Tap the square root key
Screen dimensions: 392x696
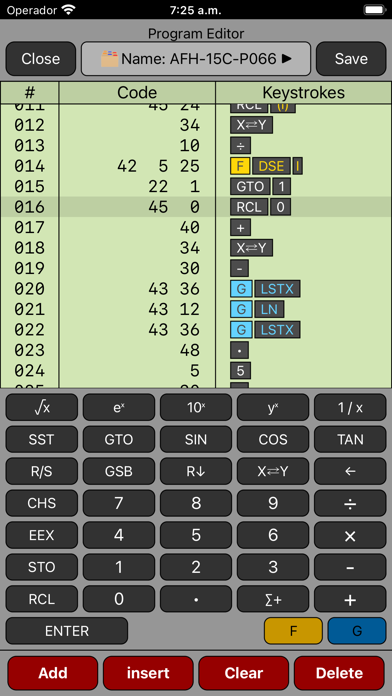pos(41,407)
